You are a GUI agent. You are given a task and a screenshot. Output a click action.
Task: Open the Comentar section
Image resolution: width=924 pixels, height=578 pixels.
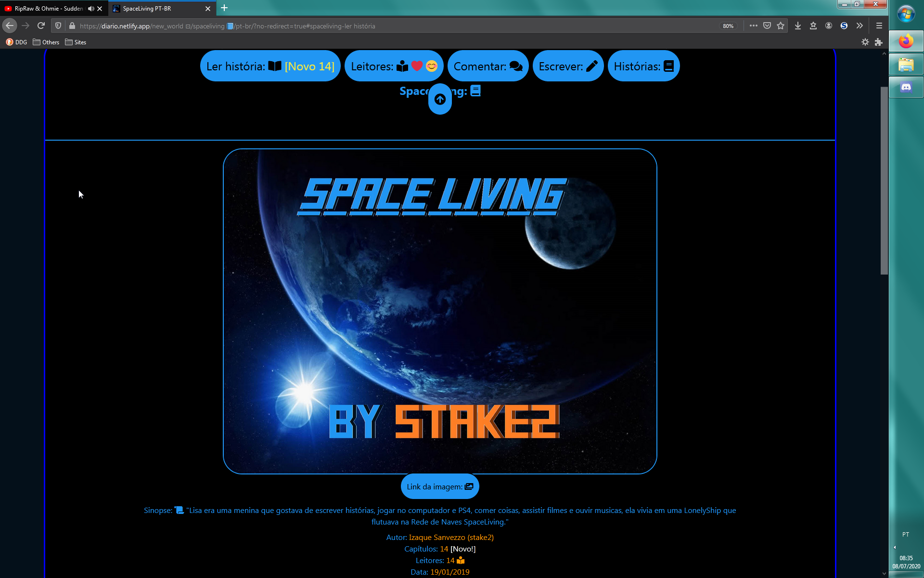488,66
